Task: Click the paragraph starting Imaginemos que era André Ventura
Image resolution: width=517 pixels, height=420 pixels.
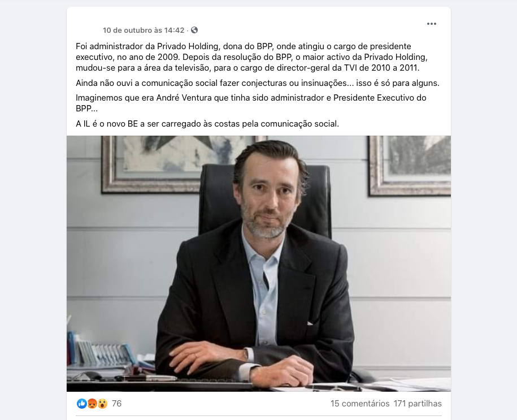Action: coord(251,103)
